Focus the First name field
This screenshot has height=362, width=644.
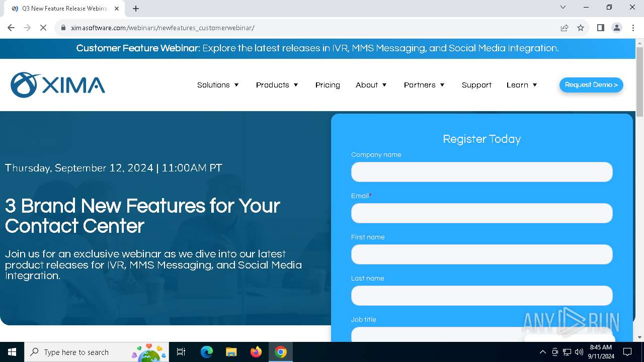pos(481,254)
